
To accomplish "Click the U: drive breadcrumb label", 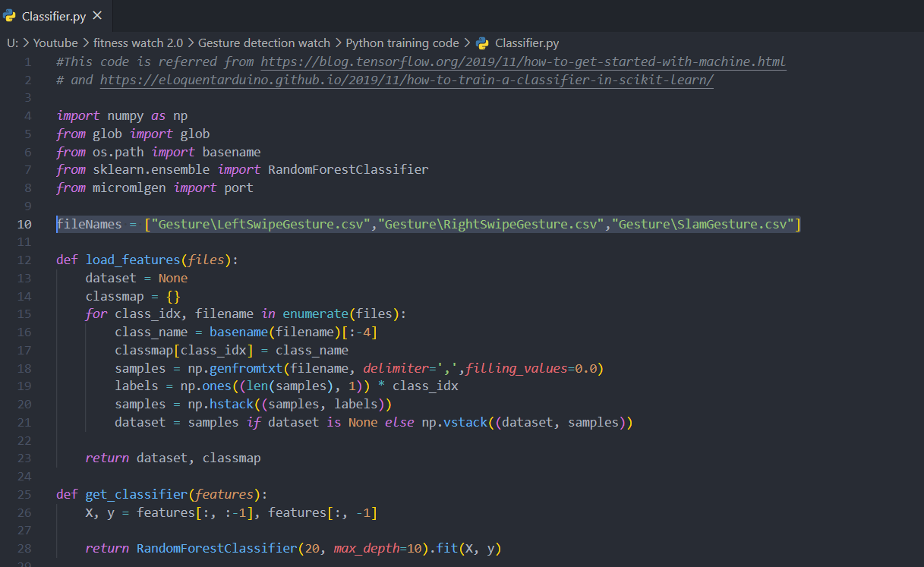I will click(x=12, y=43).
